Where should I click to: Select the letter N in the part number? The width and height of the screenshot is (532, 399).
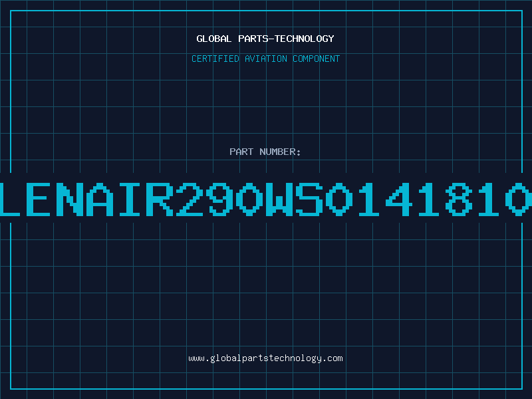70,199
